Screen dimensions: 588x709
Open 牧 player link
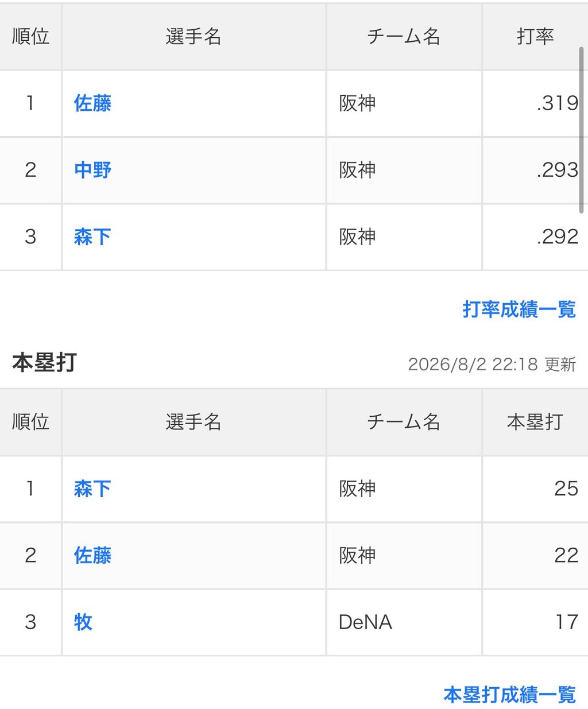[83, 622]
